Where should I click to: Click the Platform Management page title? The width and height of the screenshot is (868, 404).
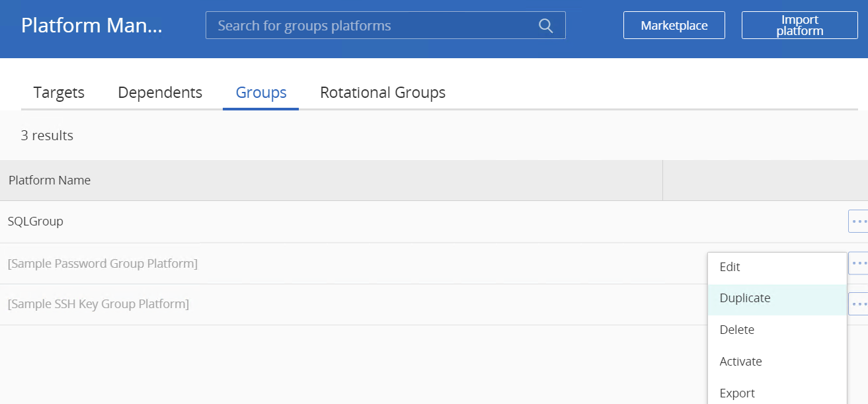click(x=91, y=26)
